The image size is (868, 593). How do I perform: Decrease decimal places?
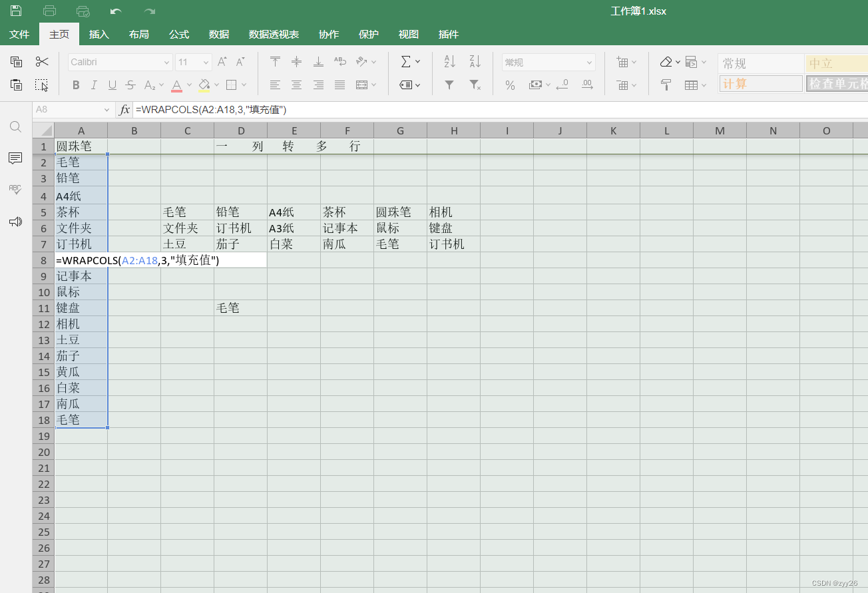[x=562, y=85]
